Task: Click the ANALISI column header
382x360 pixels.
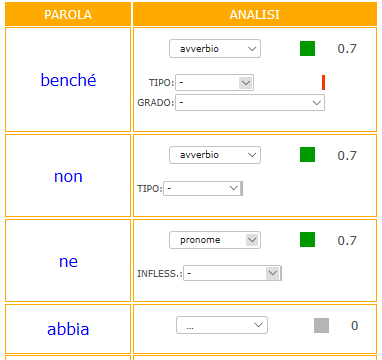Action: (255, 14)
